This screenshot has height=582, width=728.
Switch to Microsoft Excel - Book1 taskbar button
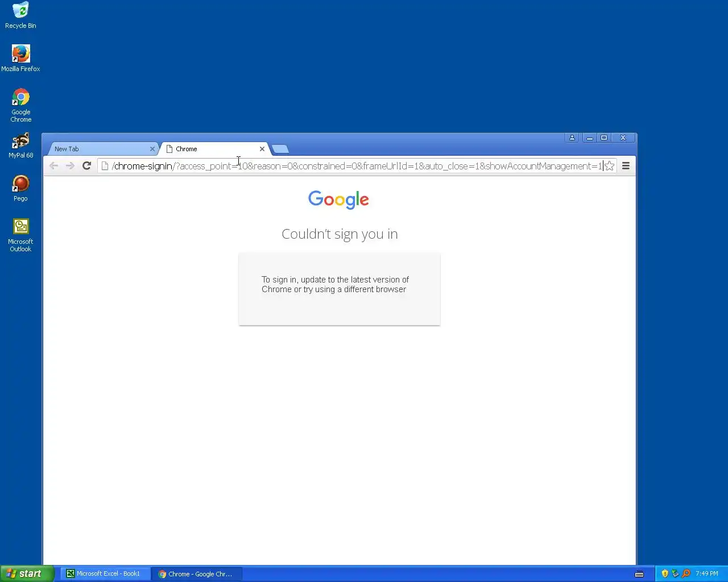pyautogui.click(x=105, y=574)
